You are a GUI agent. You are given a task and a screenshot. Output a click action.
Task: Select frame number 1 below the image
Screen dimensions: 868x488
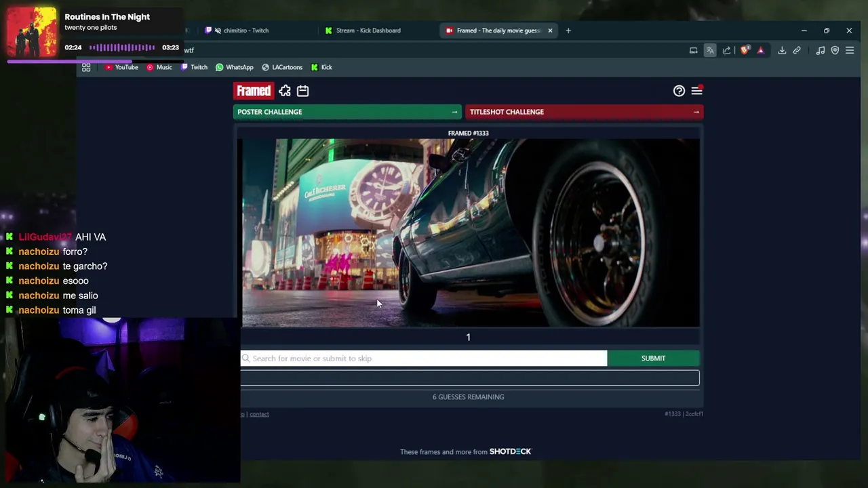pyautogui.click(x=468, y=337)
